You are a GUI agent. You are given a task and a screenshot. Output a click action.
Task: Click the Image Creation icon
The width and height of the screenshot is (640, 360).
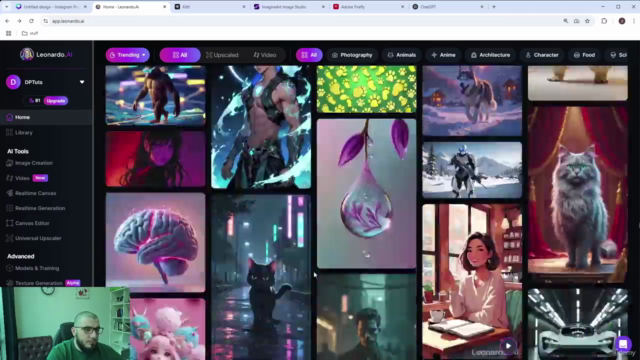point(9,163)
